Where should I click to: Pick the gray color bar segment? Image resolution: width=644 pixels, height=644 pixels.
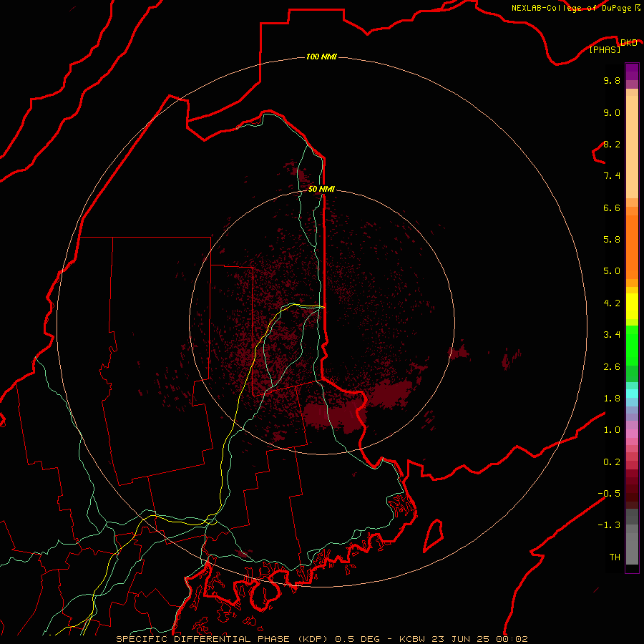(632, 545)
